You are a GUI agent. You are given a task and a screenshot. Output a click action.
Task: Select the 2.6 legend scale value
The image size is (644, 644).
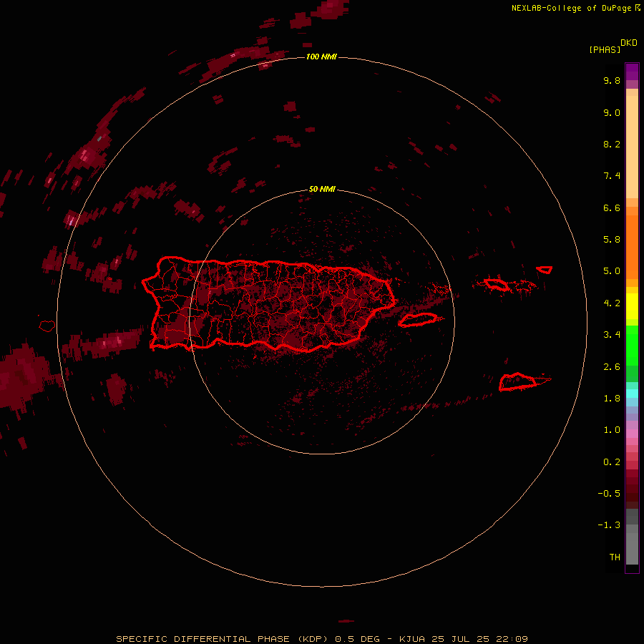coord(612,367)
